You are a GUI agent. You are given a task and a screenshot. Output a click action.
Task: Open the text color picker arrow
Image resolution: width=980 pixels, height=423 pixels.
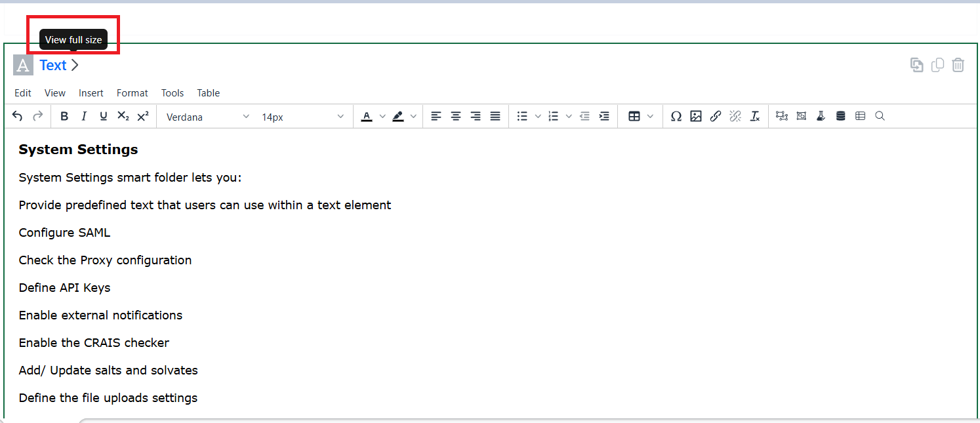[x=382, y=116]
